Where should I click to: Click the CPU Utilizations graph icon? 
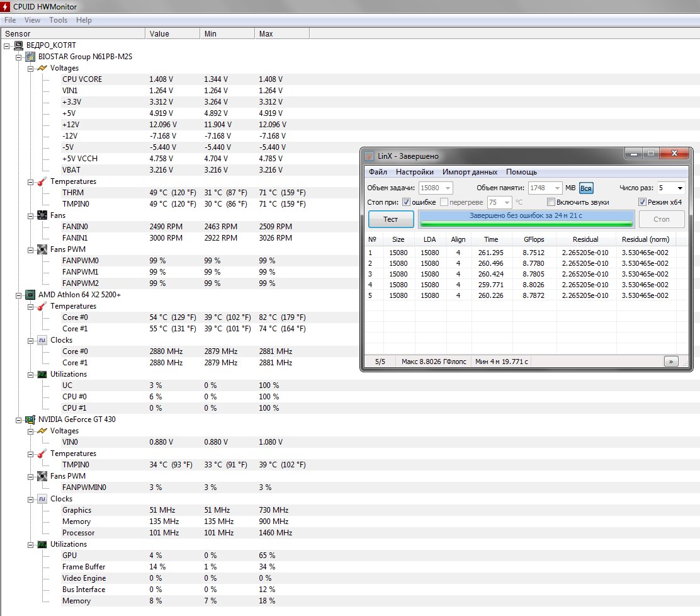pos(42,374)
